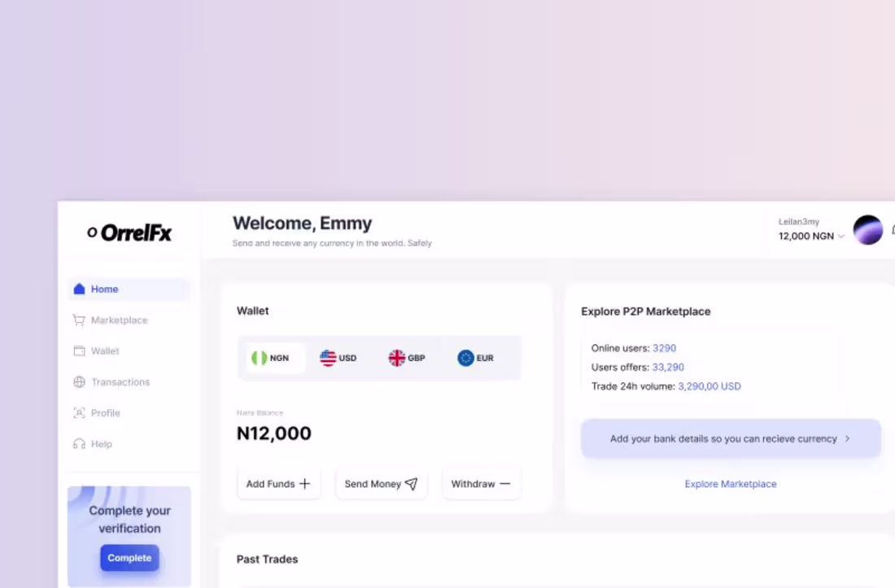Click the Past Trades heading

click(267, 559)
